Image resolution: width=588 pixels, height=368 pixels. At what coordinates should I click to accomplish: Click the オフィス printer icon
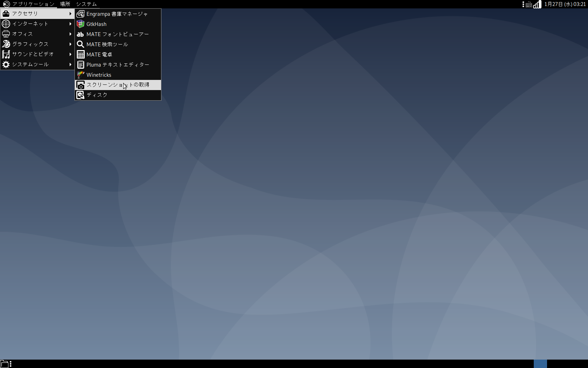tap(6, 34)
